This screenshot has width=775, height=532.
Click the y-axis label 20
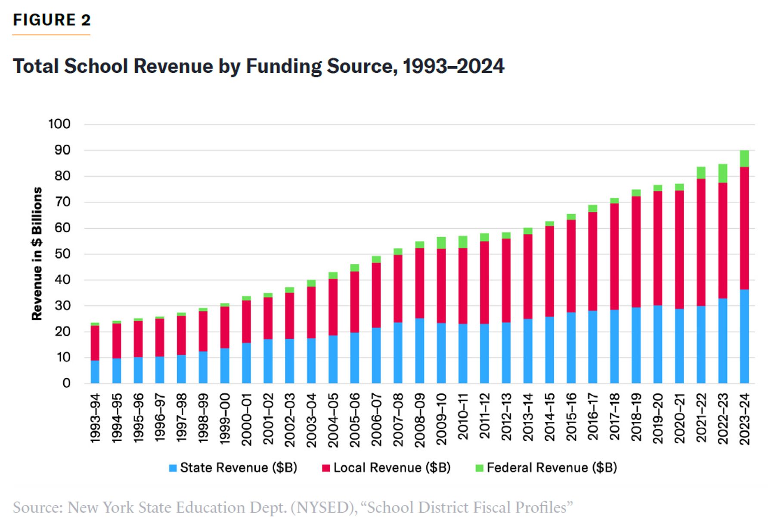tap(62, 331)
